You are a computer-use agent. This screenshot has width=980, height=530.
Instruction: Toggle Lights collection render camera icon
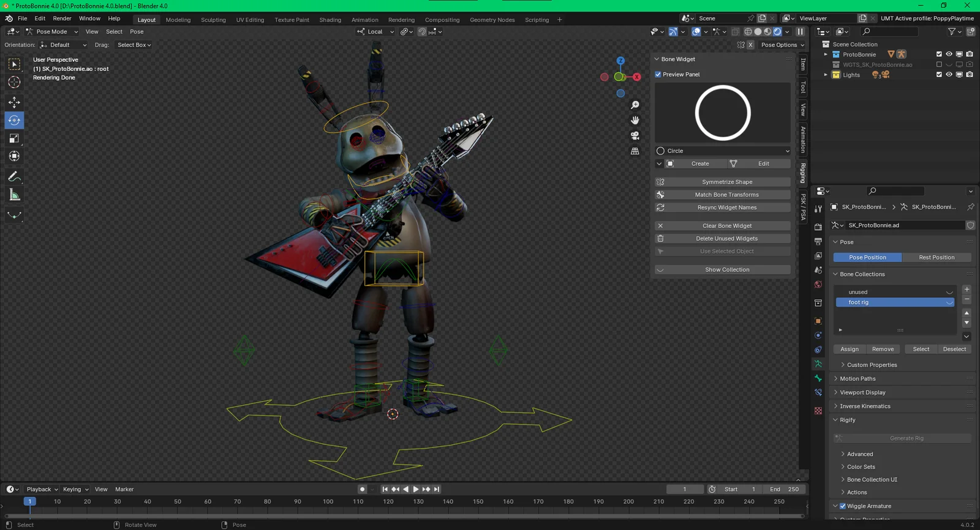(970, 75)
